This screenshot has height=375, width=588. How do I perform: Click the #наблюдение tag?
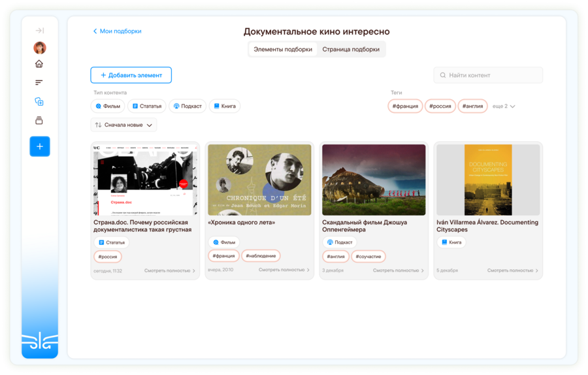point(261,255)
